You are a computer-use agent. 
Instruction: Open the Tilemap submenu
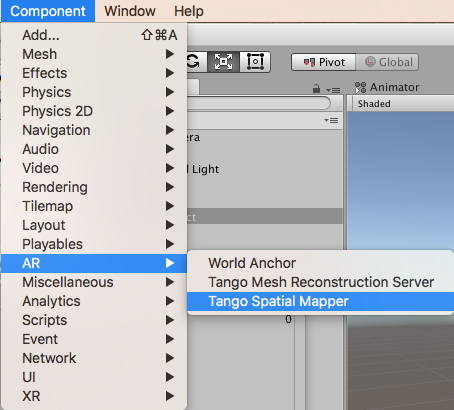(x=94, y=206)
